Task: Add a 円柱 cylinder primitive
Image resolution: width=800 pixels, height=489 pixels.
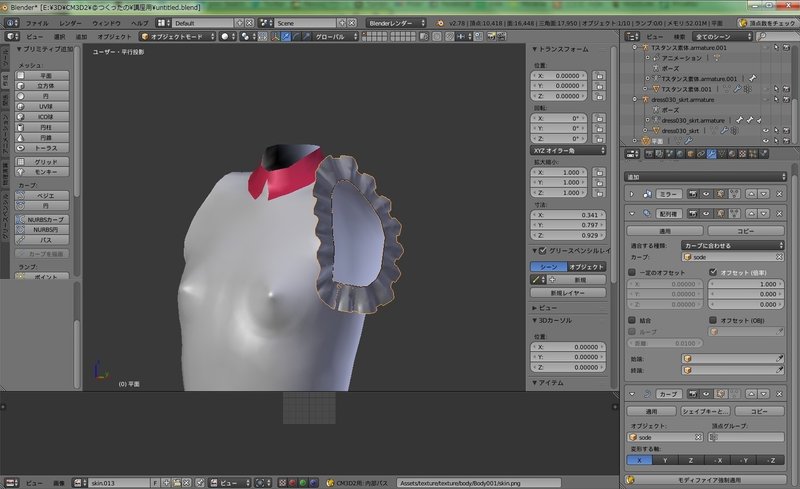Action: pyautogui.click(x=42, y=127)
